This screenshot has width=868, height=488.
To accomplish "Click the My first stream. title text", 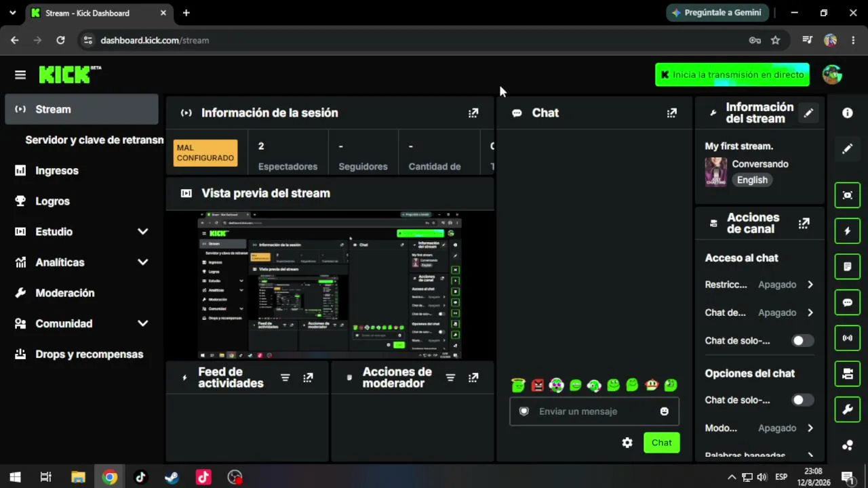I will pos(739,146).
